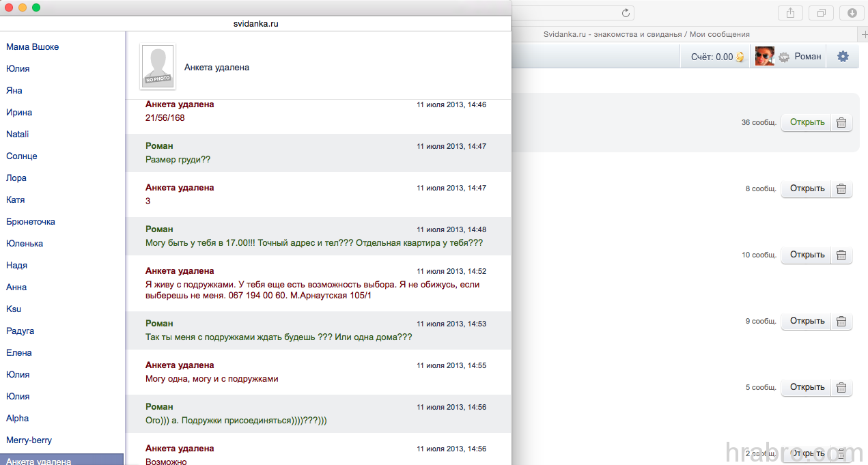Image resolution: width=868 pixels, height=465 pixels.
Task: Select contact Солнце
Action: pos(22,156)
